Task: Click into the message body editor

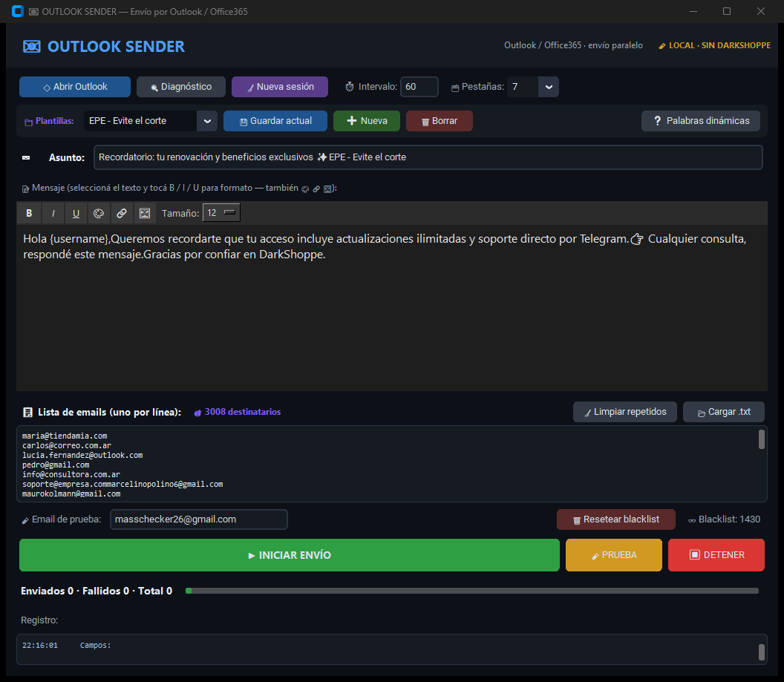Action: [392, 307]
